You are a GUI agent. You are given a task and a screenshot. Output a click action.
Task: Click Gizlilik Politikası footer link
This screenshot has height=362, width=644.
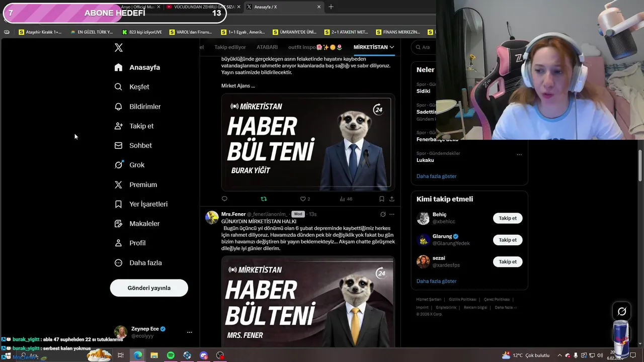(462, 300)
